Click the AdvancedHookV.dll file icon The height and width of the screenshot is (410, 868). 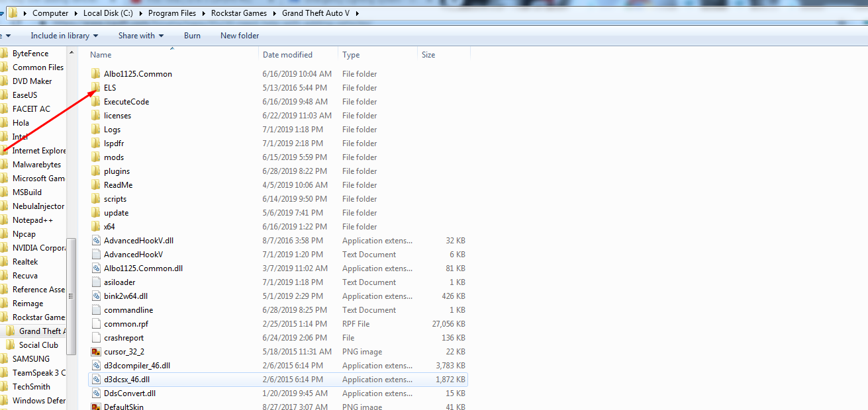96,241
